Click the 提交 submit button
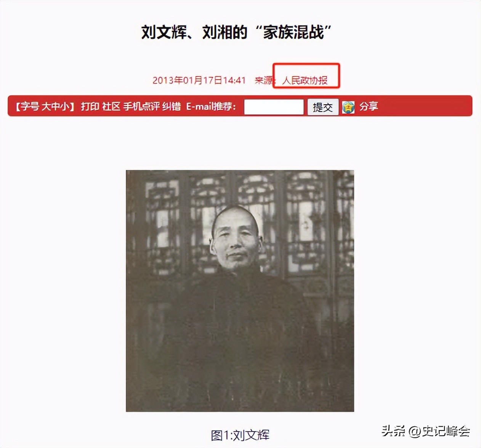The height and width of the screenshot is (448, 481). (x=323, y=107)
